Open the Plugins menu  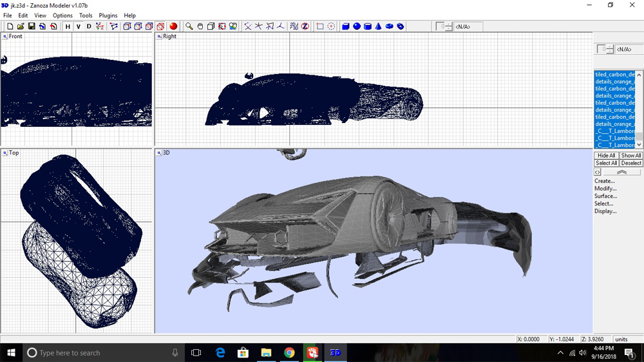click(108, 15)
